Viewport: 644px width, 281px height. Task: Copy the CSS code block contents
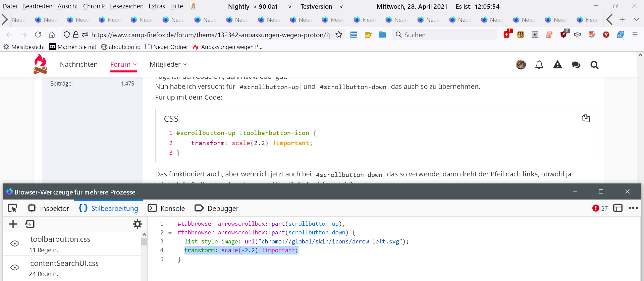[586, 118]
